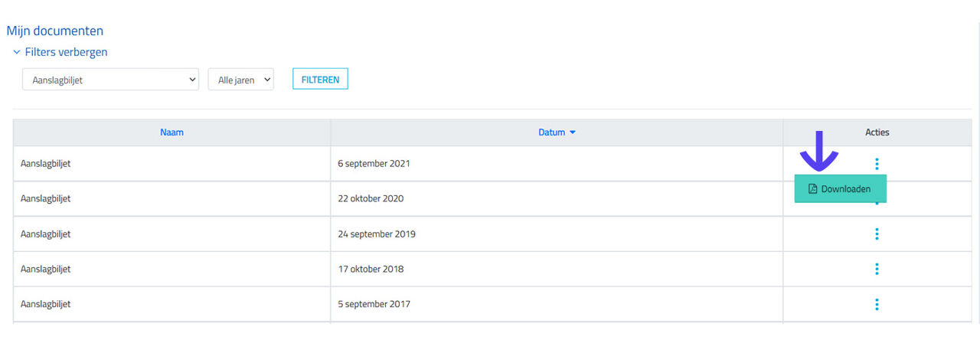Select the Aanslagbiljet name in the 2017 row
The width and height of the screenshot is (980, 350).
(x=46, y=304)
